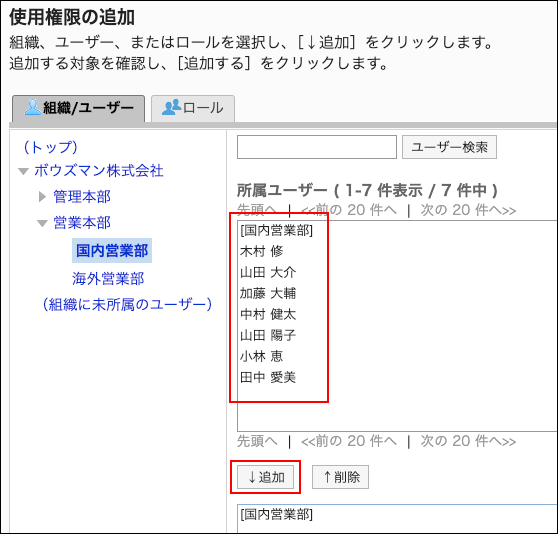Select 海外営業部 in the organization tree
The image size is (558, 534).
(108, 278)
